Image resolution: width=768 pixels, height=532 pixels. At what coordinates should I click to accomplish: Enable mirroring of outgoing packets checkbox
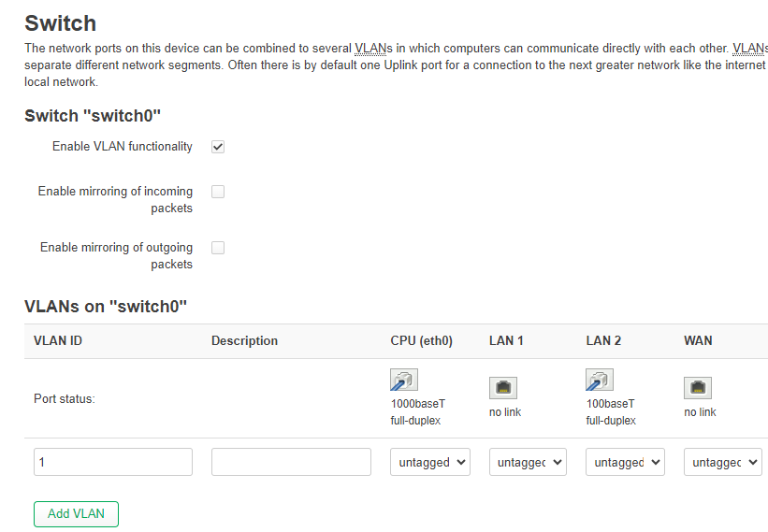click(218, 248)
